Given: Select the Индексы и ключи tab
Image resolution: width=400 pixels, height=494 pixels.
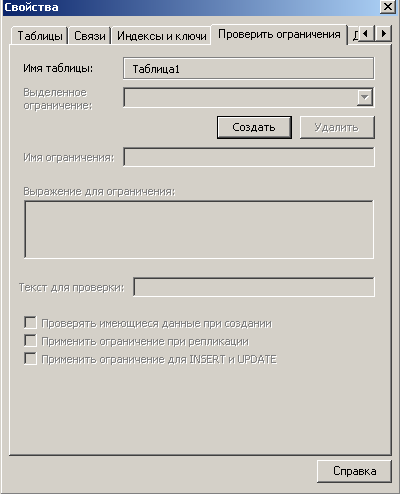Looking at the screenshot, I should coord(161,36).
